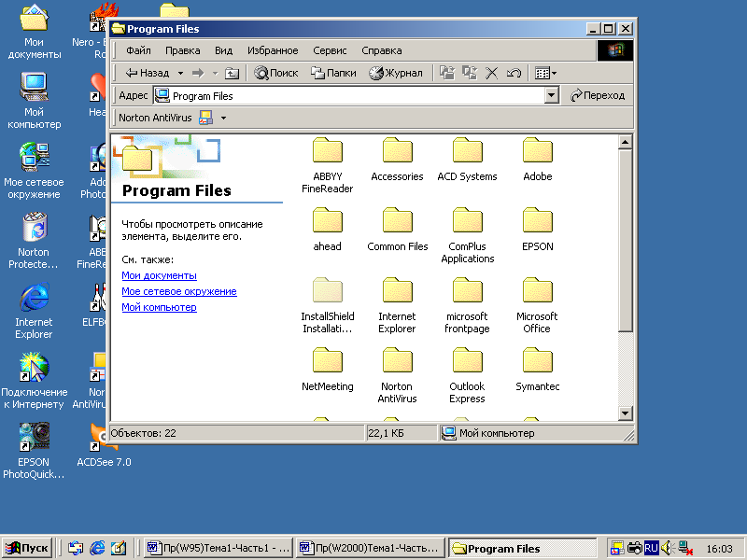Click the scroll-down arrow of file list
The image size is (747, 560).
click(625, 413)
